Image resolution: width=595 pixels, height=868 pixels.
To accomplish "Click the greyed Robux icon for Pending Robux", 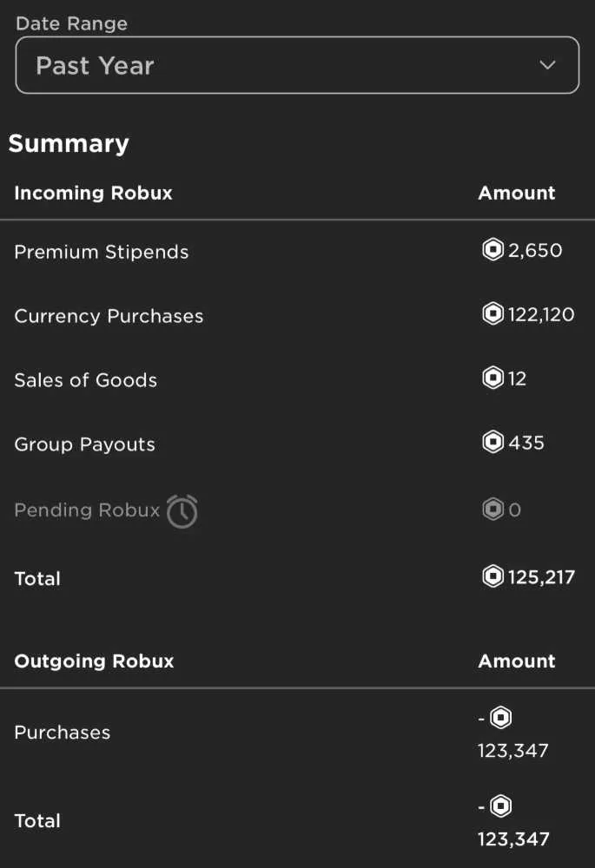I will coord(493,510).
